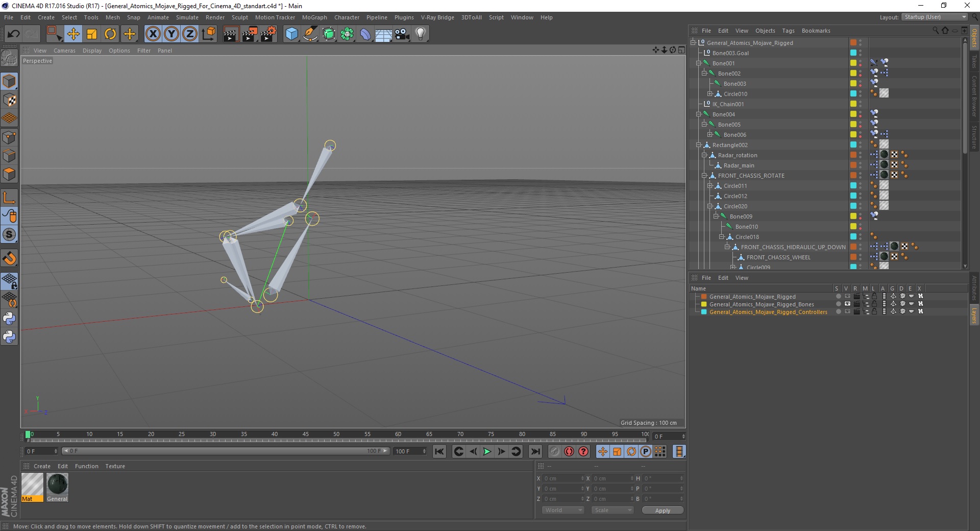Click Record Active Objects button

coord(555,451)
